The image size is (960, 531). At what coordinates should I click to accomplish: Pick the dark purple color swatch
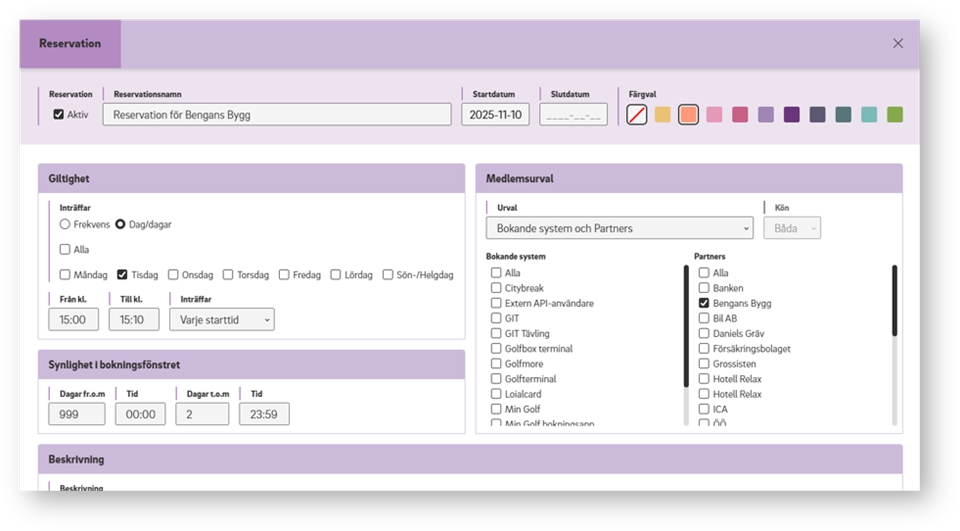791,115
